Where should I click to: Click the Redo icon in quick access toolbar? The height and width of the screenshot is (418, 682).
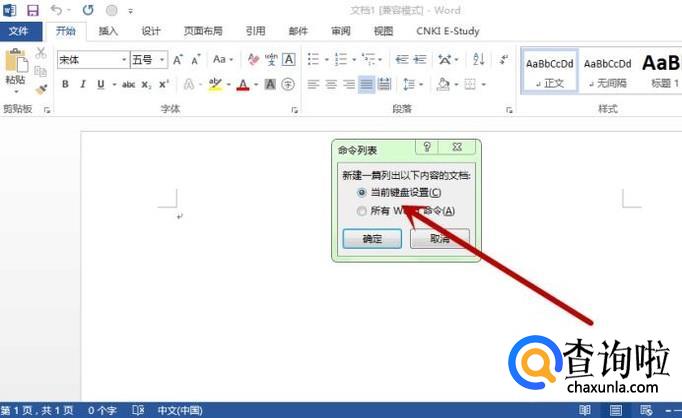(88, 10)
